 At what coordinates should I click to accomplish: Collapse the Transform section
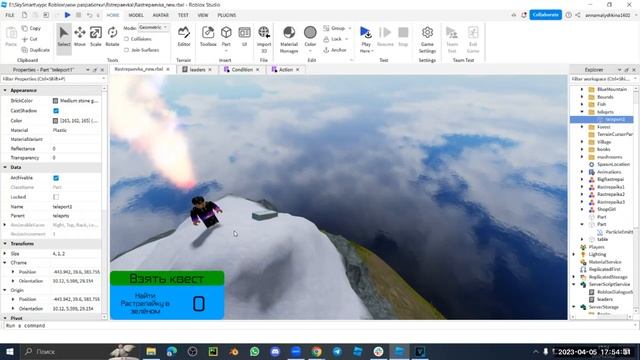coord(5,244)
